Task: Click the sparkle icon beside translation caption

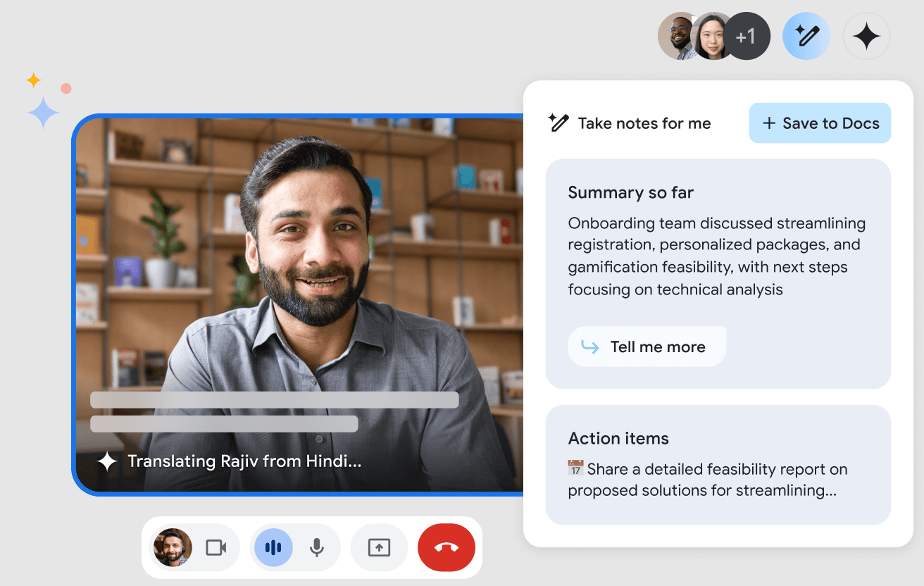Action: 107,461
